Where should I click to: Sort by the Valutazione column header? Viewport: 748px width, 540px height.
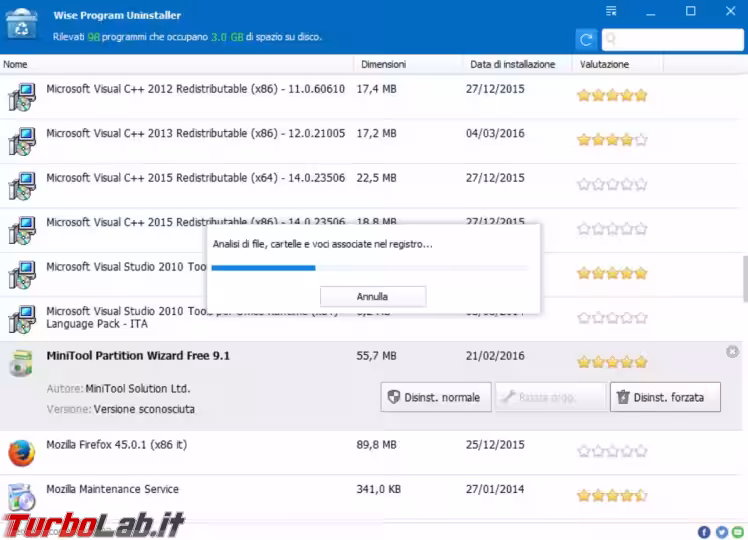pos(604,64)
